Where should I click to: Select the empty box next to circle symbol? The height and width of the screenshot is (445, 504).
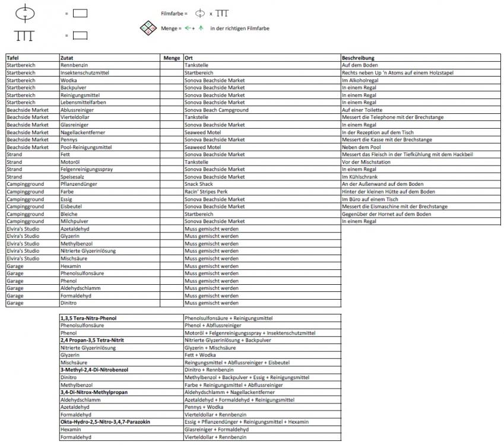coord(80,12)
